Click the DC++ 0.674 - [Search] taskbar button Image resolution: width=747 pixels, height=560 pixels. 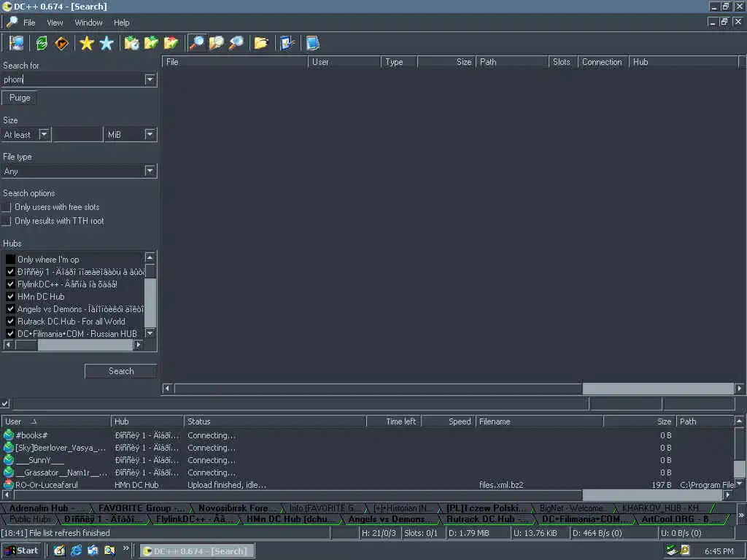[197, 551]
